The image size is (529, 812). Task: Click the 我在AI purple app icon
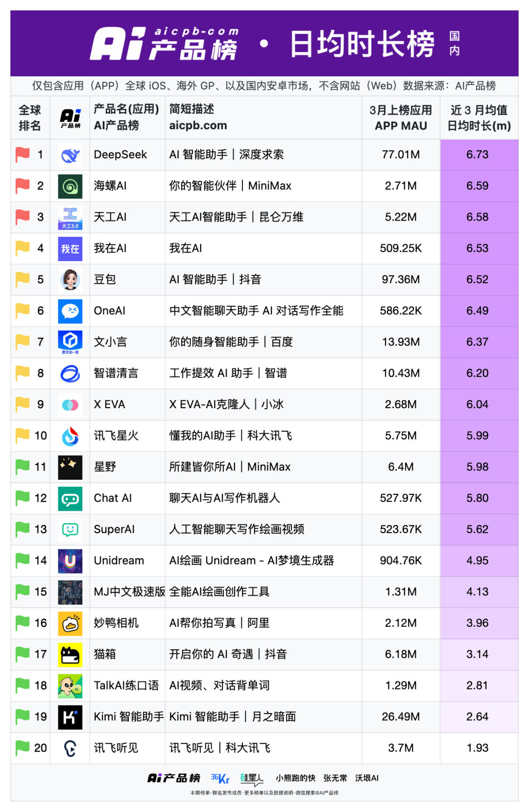[70, 249]
